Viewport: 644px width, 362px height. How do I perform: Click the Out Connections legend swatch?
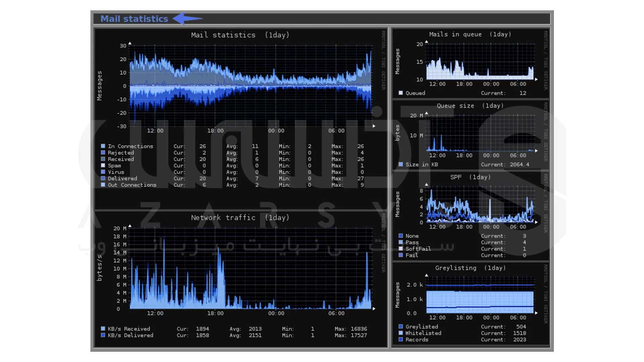[103, 185]
